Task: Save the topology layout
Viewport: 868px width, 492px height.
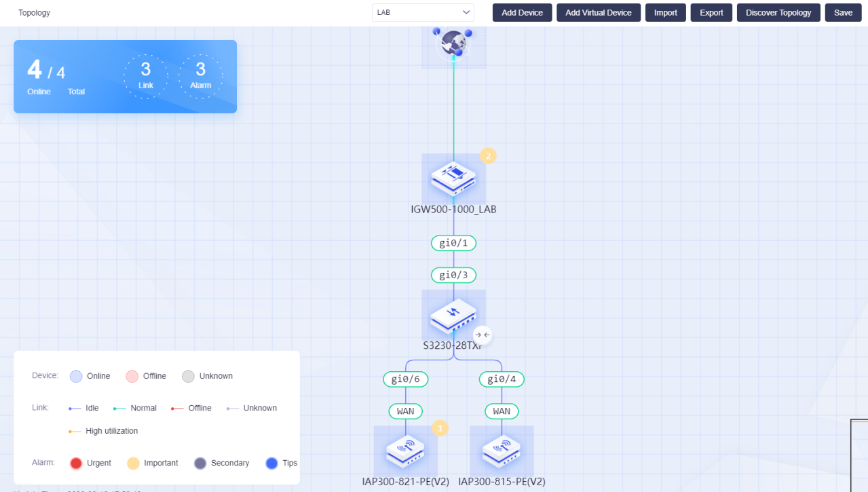Action: tap(843, 12)
